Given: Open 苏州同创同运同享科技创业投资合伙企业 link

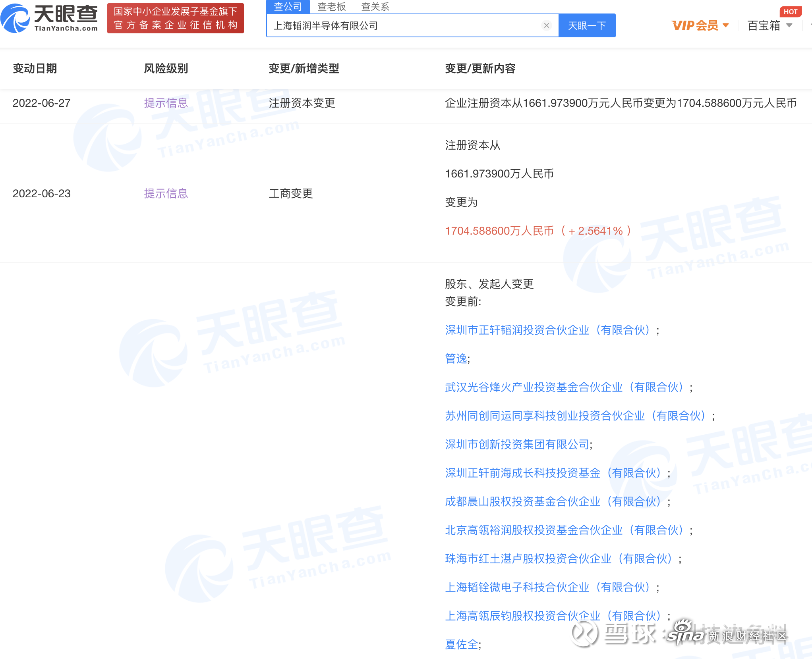Looking at the screenshot, I should coord(576,416).
